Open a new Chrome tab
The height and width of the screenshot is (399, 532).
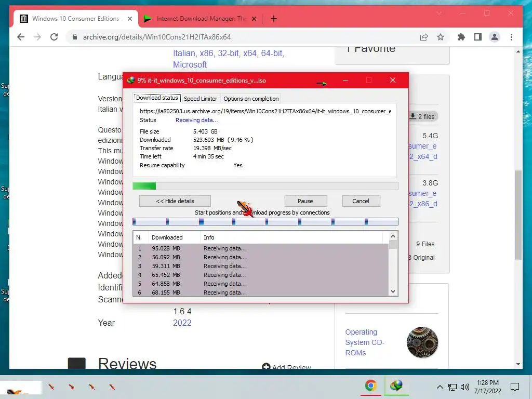(274, 19)
